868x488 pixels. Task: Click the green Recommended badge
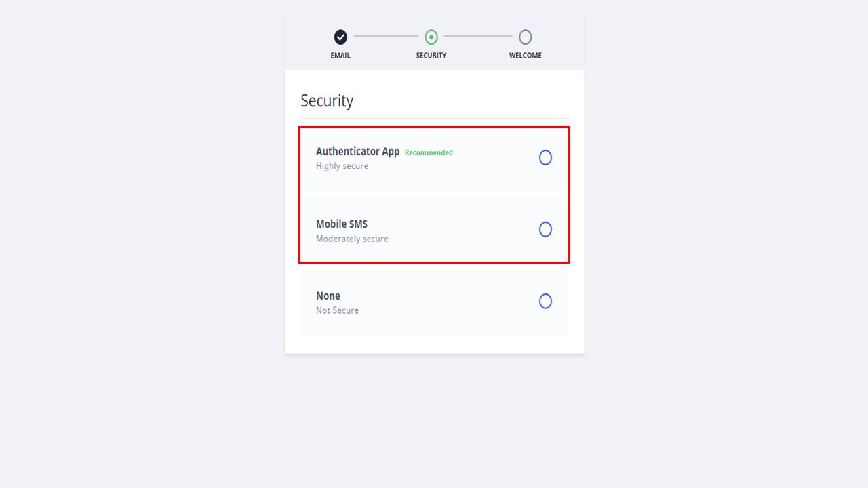point(429,153)
